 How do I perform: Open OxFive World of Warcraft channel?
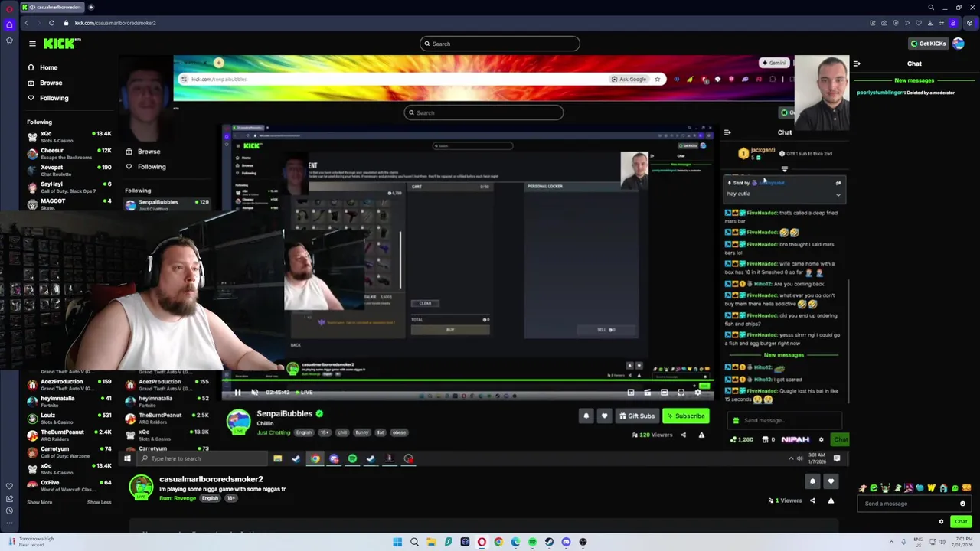pyautogui.click(x=70, y=486)
